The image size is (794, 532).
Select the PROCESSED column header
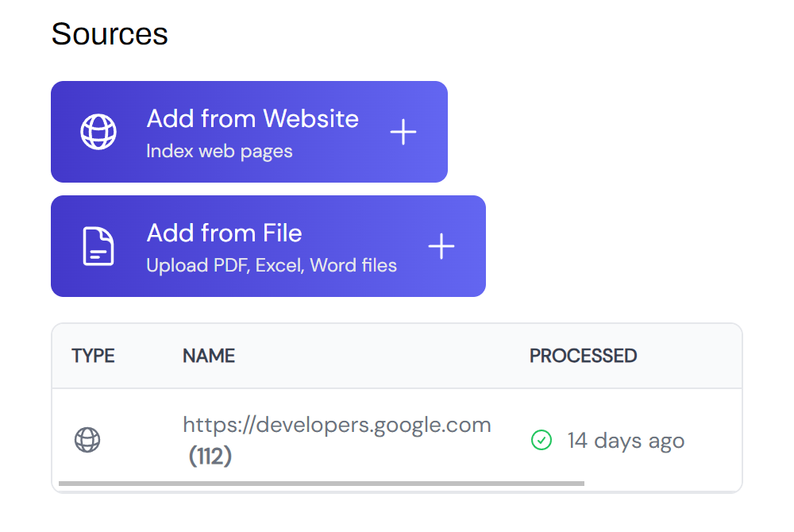583,356
